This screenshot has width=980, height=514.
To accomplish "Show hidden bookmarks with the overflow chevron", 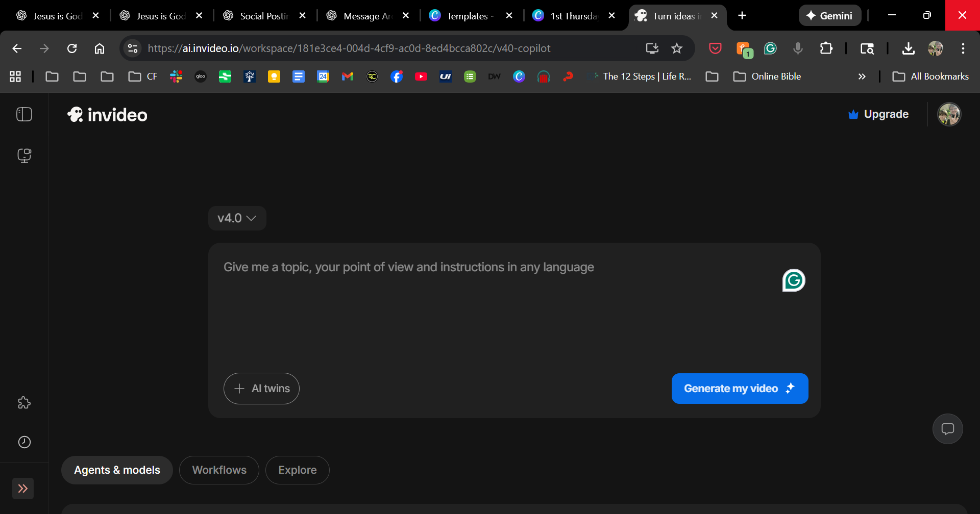I will pos(862,76).
